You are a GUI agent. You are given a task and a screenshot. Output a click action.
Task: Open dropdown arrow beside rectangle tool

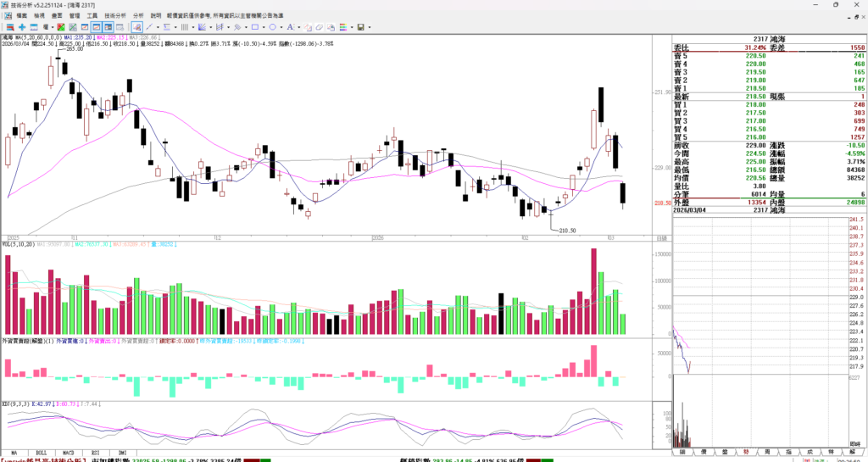[264, 27]
